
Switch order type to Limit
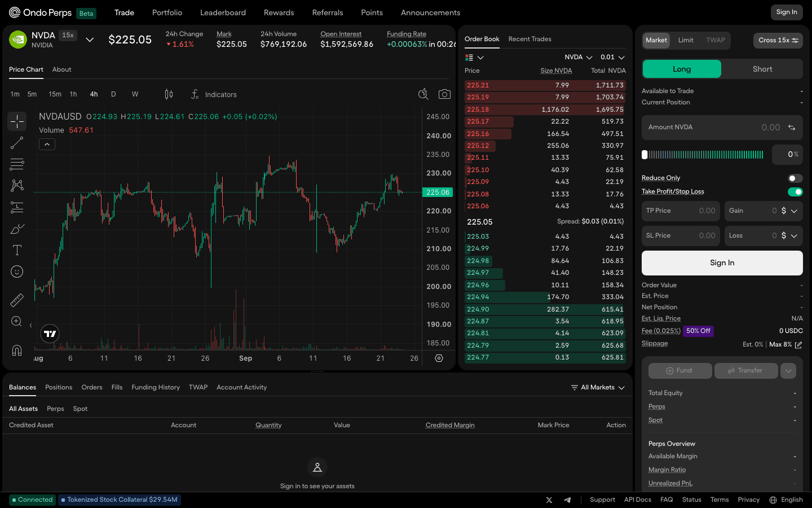point(686,40)
